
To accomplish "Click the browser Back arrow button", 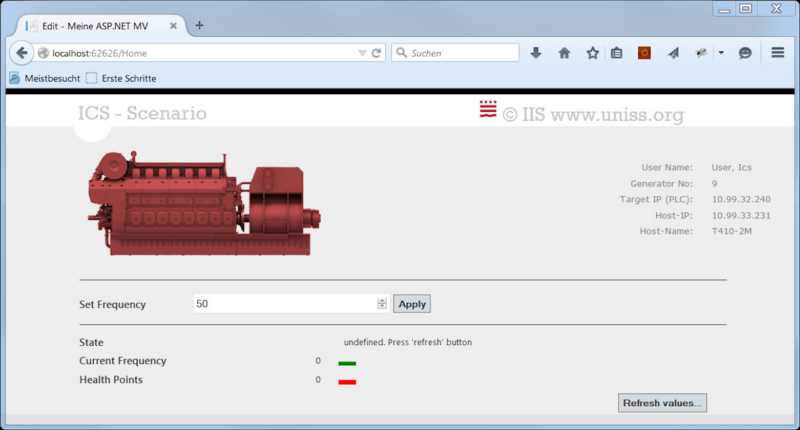I will click(22, 53).
